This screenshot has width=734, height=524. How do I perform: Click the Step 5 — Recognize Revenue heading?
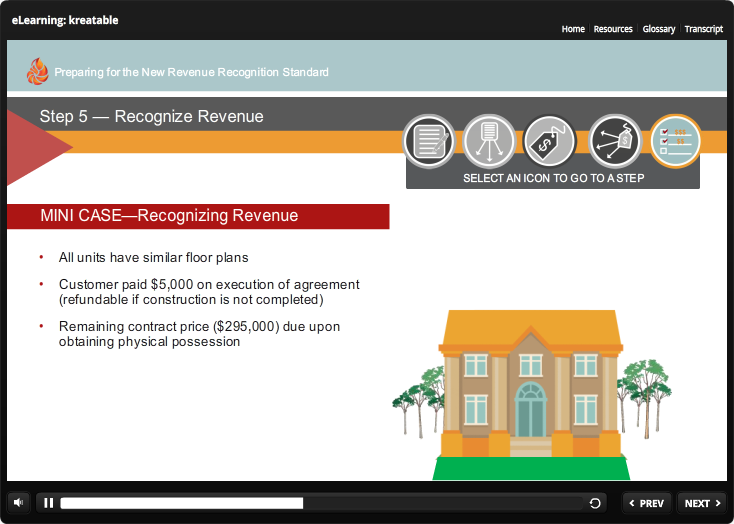[x=152, y=116]
